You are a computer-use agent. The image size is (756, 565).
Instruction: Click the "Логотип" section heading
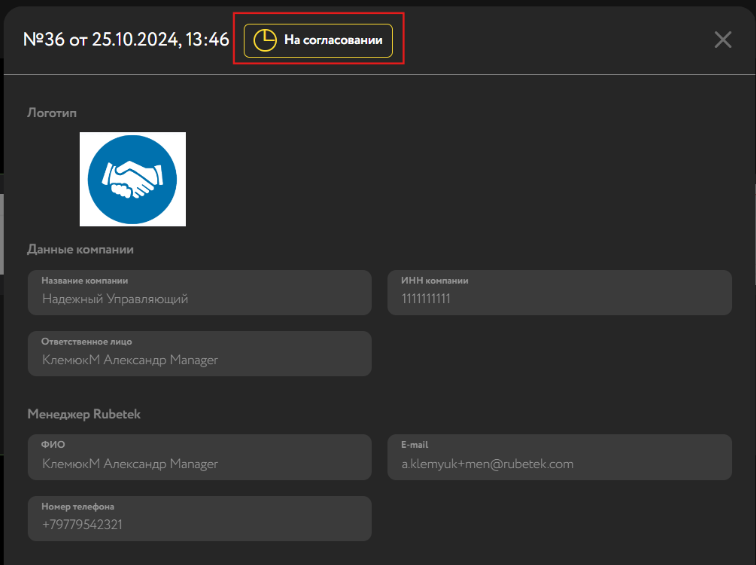pos(52,113)
